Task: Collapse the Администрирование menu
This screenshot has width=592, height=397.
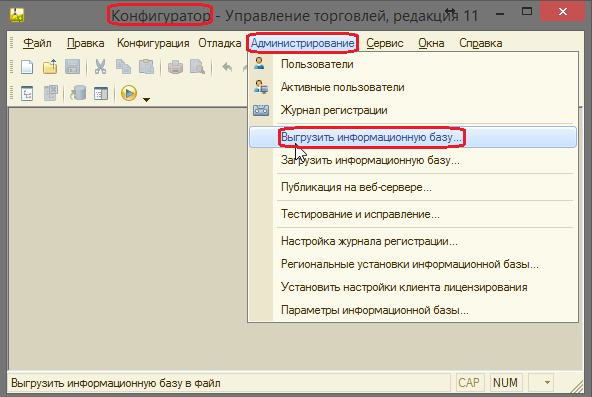Action: click(302, 43)
